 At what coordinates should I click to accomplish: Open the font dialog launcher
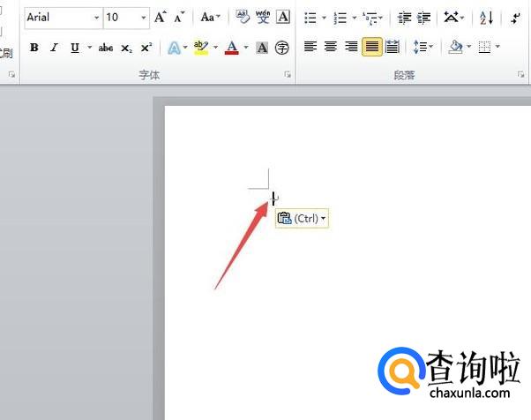288,76
